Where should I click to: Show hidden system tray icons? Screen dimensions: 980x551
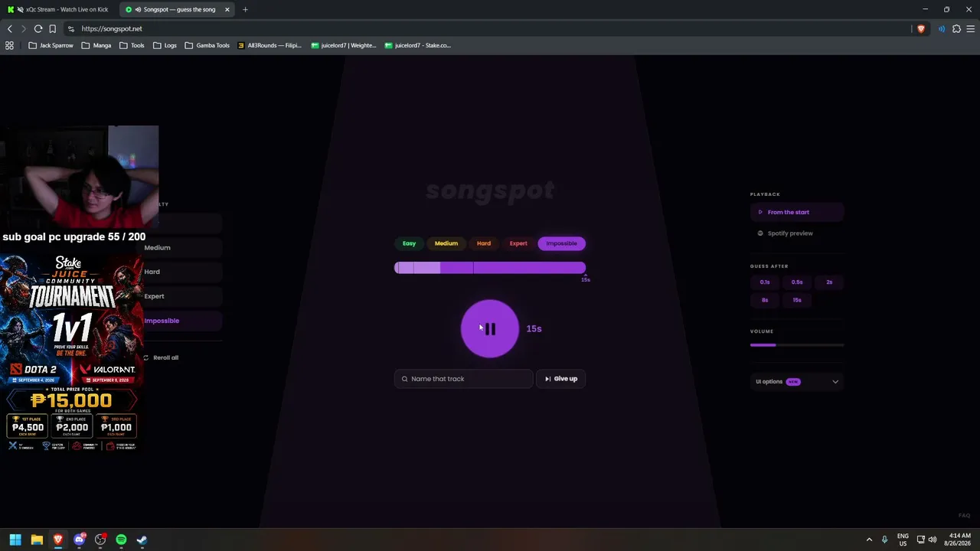869,540
